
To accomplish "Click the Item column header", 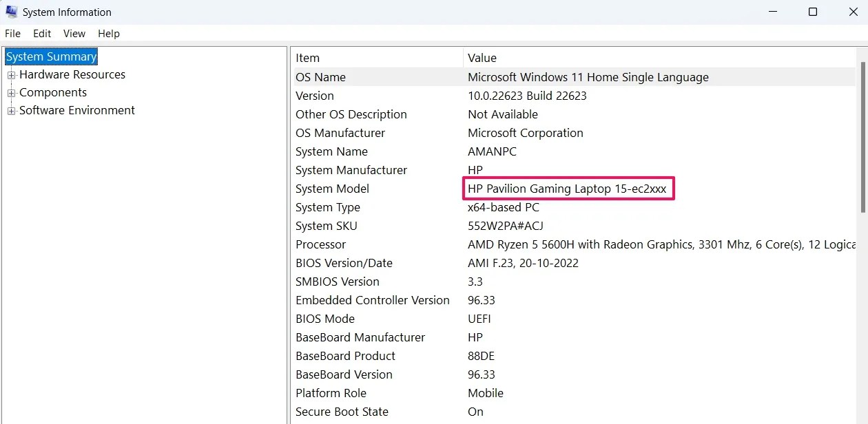I will coord(377,58).
